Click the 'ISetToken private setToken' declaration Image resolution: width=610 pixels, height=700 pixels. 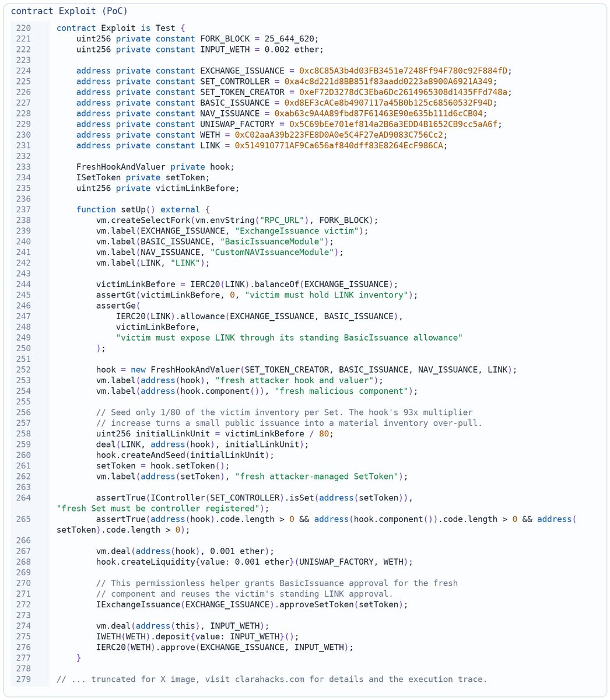click(x=142, y=177)
